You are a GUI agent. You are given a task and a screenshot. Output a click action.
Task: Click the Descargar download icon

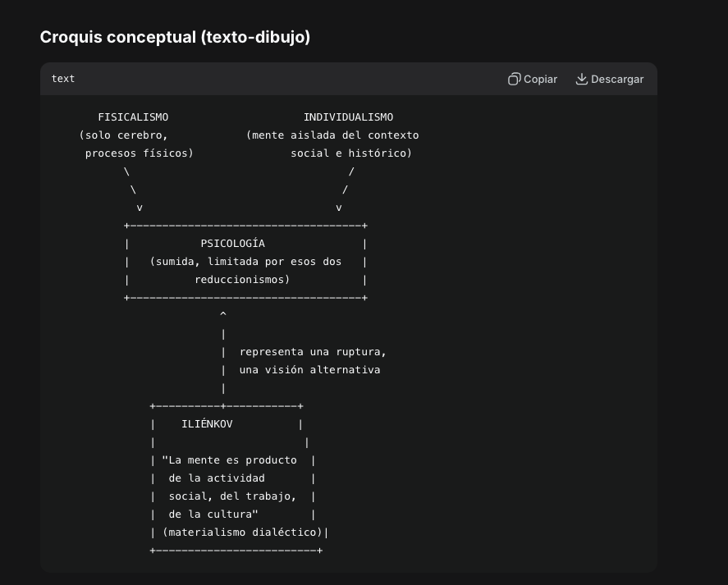(581, 79)
